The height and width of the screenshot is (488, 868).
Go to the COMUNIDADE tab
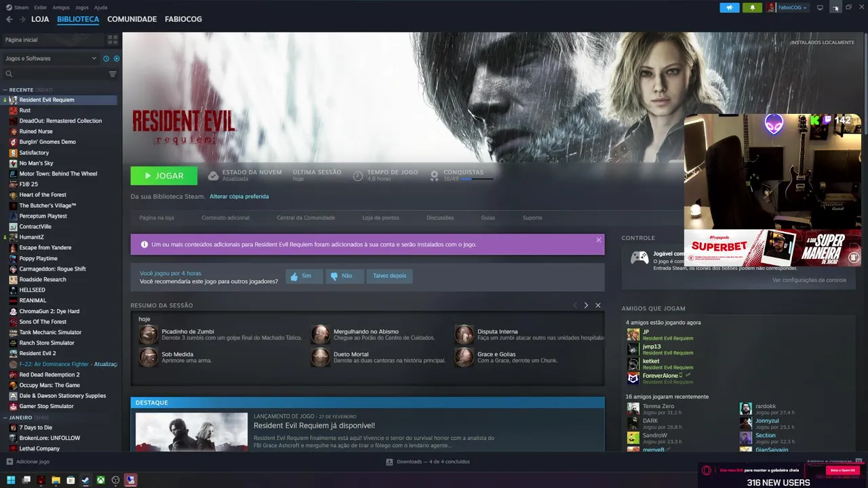pyautogui.click(x=132, y=19)
